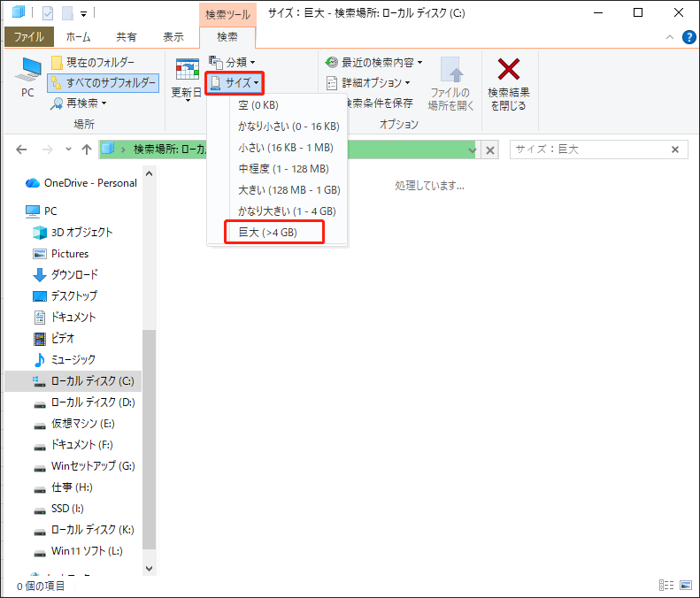Open ドキュメント folder in tree
700x598 pixels.
[x=65, y=318]
